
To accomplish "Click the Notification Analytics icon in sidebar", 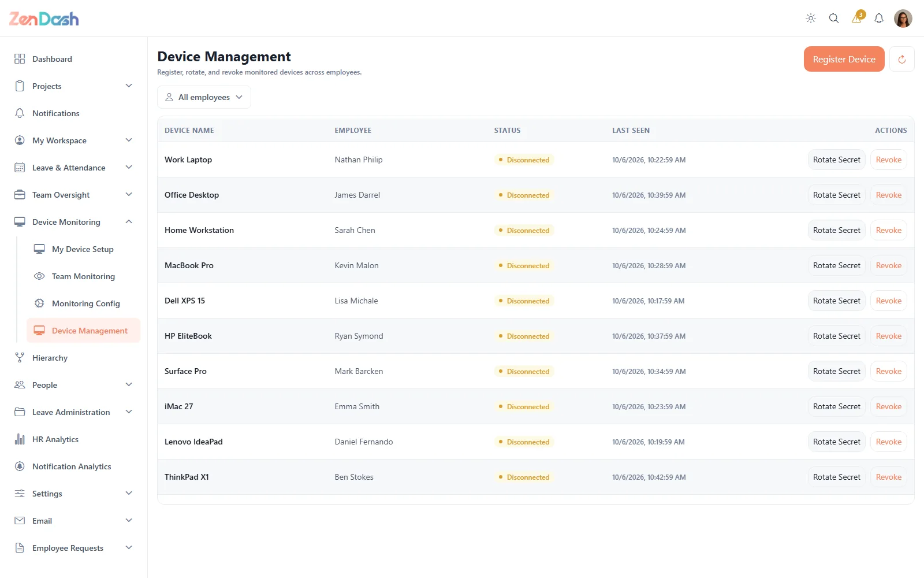I will [20, 466].
